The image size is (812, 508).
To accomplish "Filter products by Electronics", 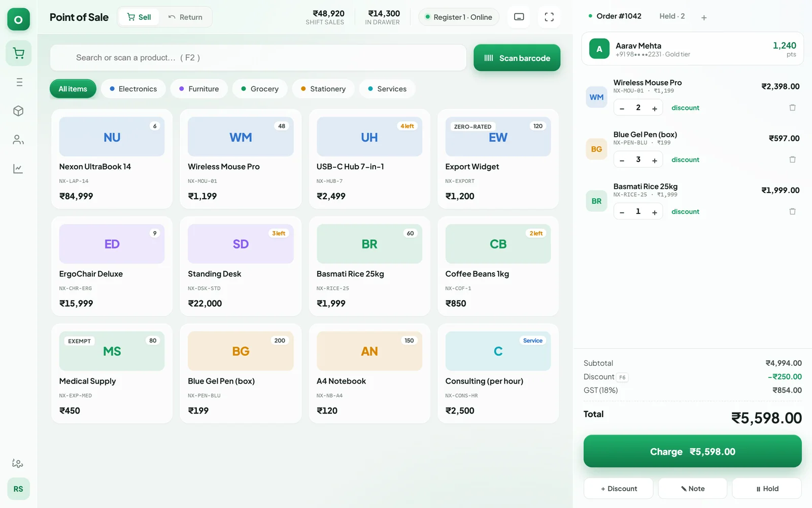I will point(133,89).
